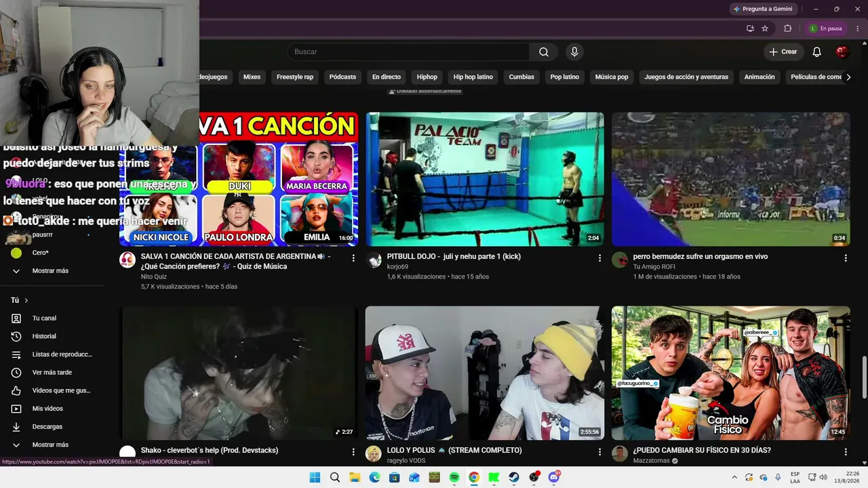Open options menu for LOLO Y POLUS video
Screen dimensions: 868x488
(599, 451)
